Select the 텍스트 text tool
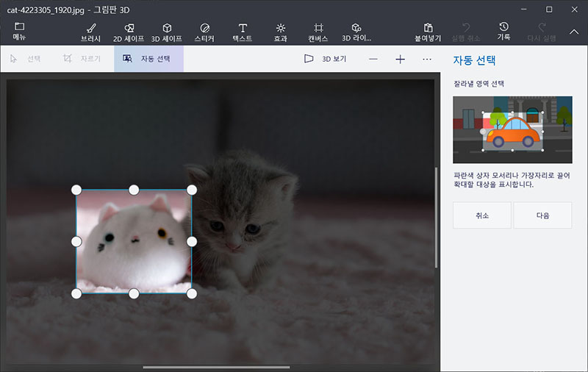 [x=243, y=32]
